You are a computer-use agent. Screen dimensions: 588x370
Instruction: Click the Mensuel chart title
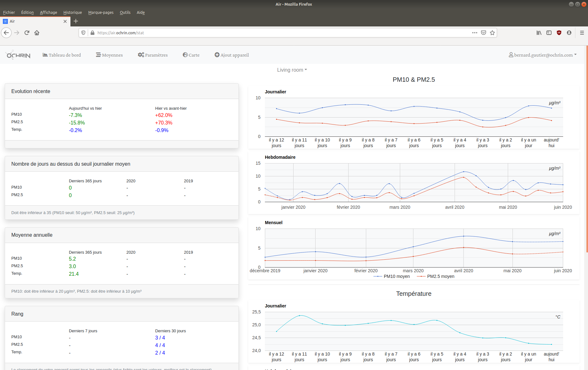click(274, 223)
